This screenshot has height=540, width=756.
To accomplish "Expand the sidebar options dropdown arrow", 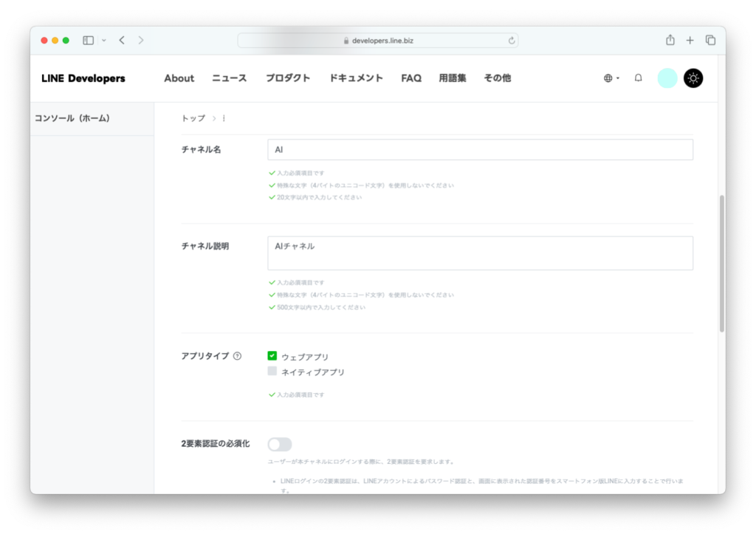I will pyautogui.click(x=104, y=40).
